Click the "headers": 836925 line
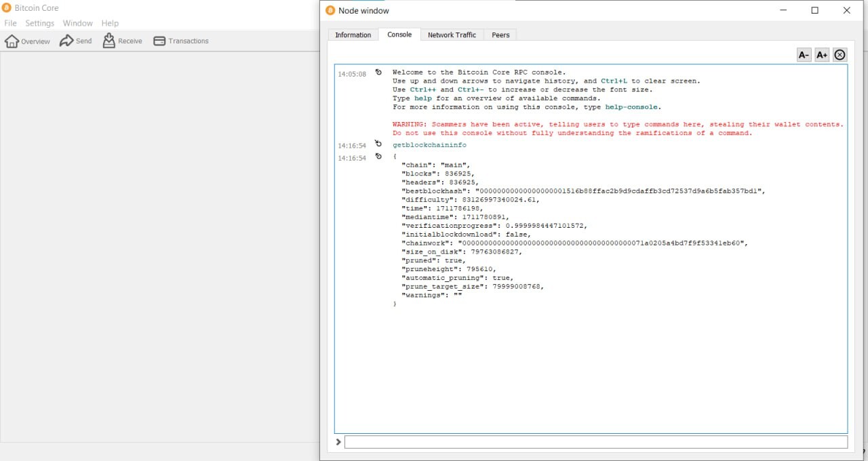This screenshot has width=868, height=461. point(439,182)
